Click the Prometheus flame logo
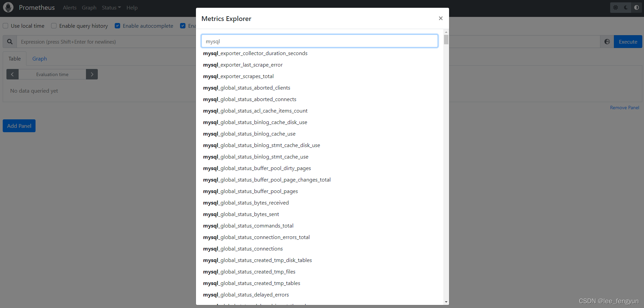This screenshot has height=308, width=644. coord(8,7)
